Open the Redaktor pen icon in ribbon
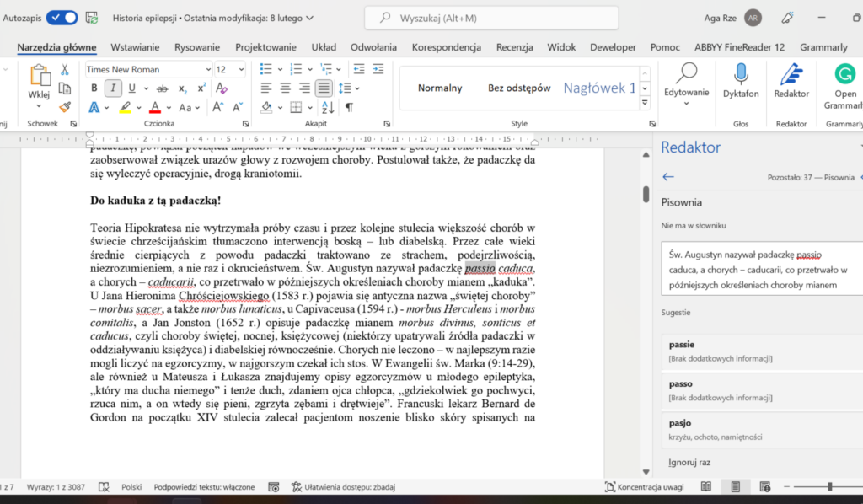Viewport: 863px width, 504px height. (791, 75)
